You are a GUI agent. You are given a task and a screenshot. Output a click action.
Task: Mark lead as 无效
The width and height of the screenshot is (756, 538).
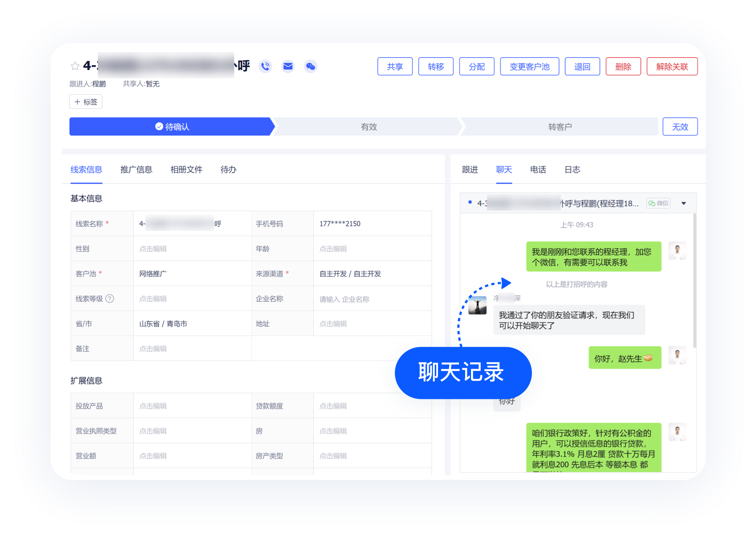point(680,127)
